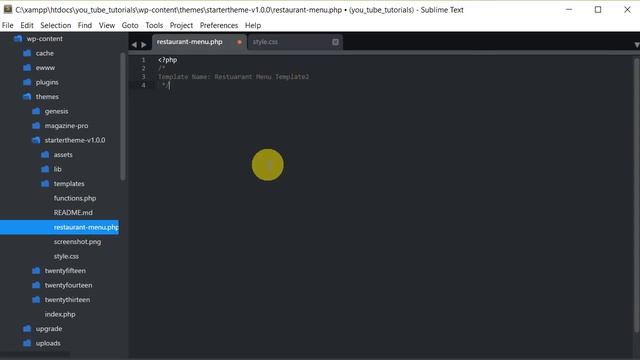Click the ewww folder icon
This screenshot has height=360, width=640.
coord(27,68)
